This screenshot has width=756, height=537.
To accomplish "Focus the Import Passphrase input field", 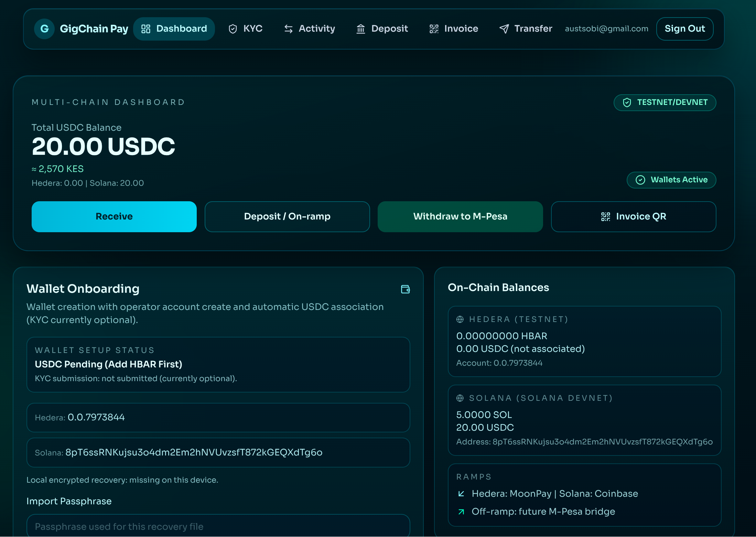I will coord(218,526).
